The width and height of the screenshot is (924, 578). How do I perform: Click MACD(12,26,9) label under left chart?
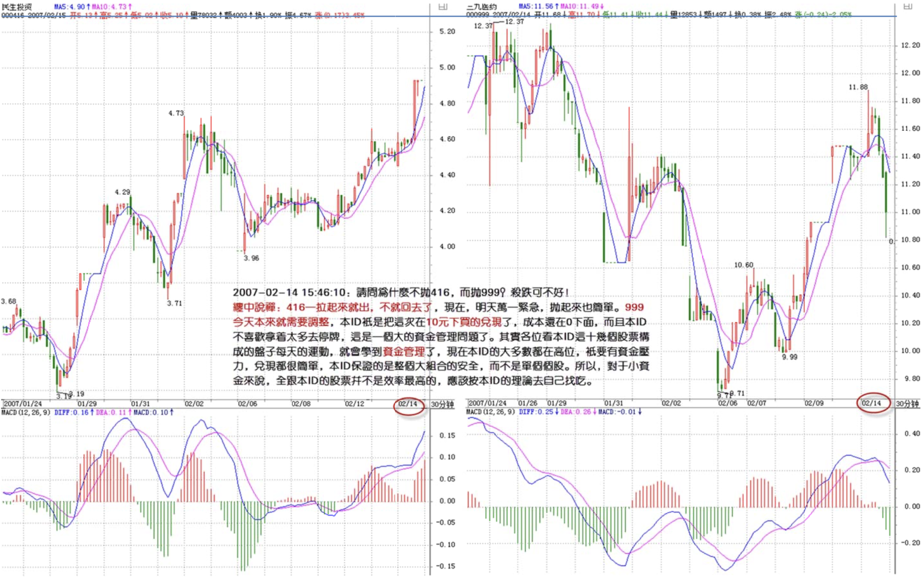coord(26,412)
